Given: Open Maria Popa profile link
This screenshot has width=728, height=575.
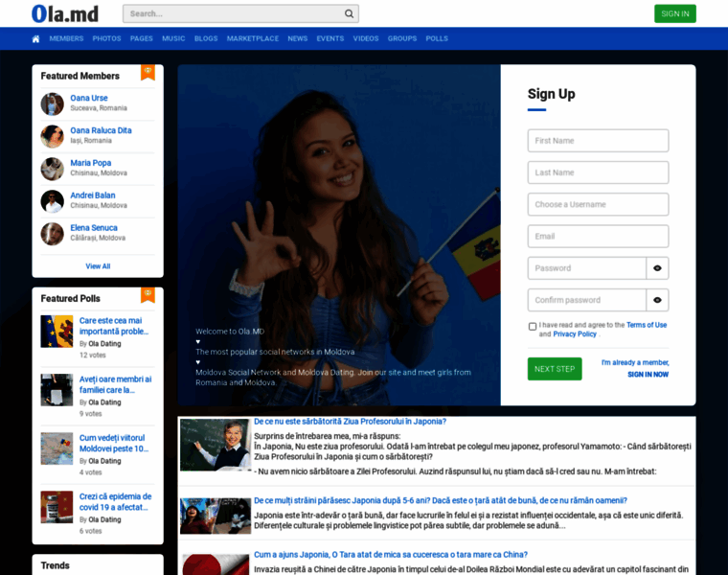Looking at the screenshot, I should pos(91,163).
